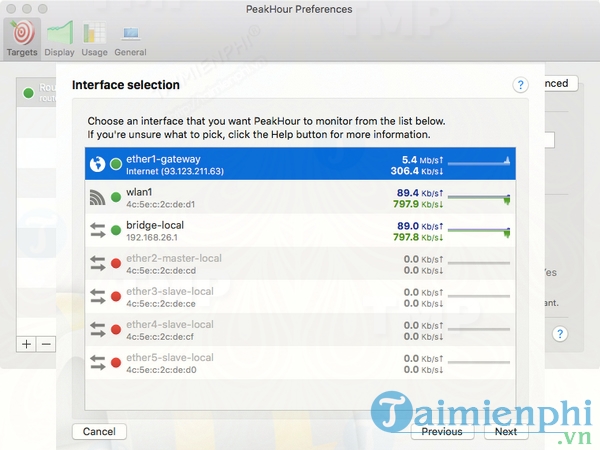Select the ether3-slave-local interface
The width and height of the screenshot is (600, 450).
pyautogui.click(x=300, y=297)
